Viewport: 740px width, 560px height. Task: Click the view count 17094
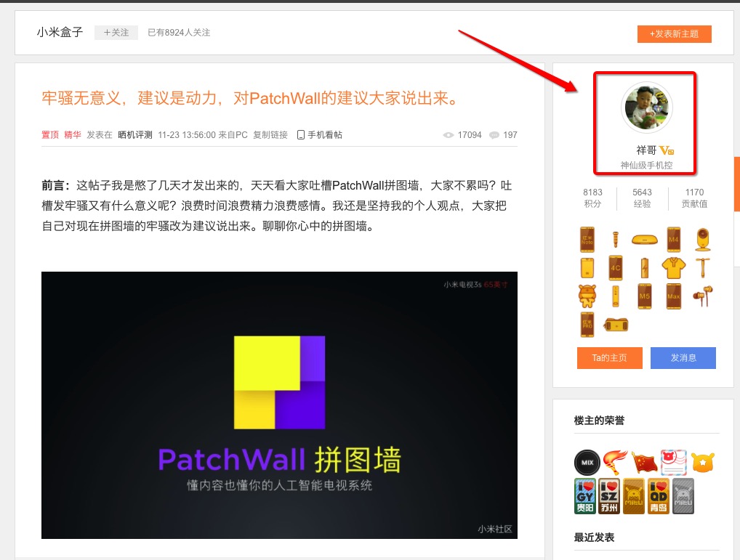pyautogui.click(x=470, y=135)
